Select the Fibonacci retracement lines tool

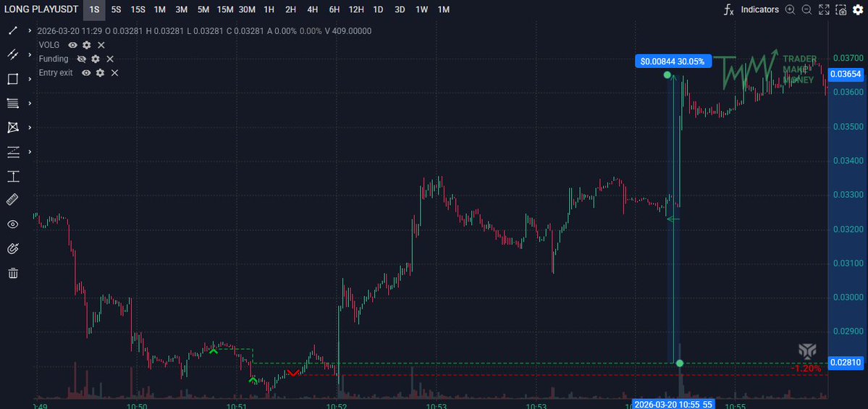(x=13, y=103)
